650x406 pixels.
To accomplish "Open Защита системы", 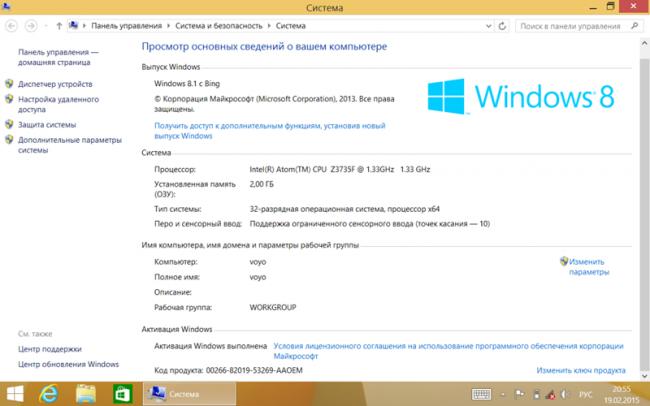I will [47, 124].
